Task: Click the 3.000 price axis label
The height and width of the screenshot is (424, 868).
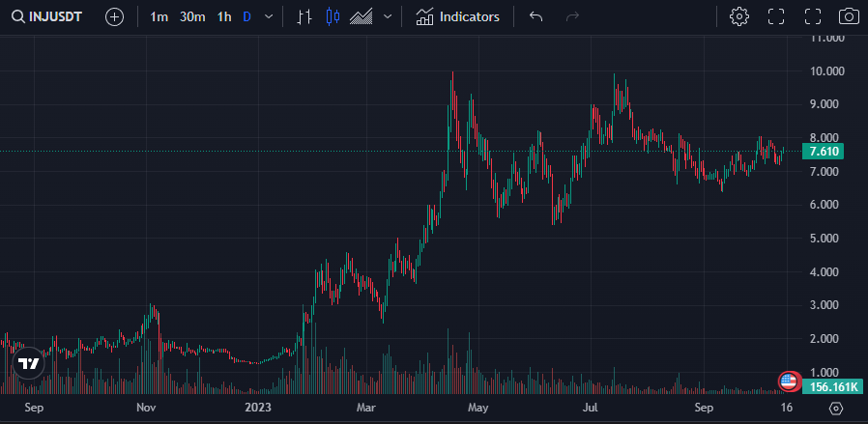Action: (824, 305)
